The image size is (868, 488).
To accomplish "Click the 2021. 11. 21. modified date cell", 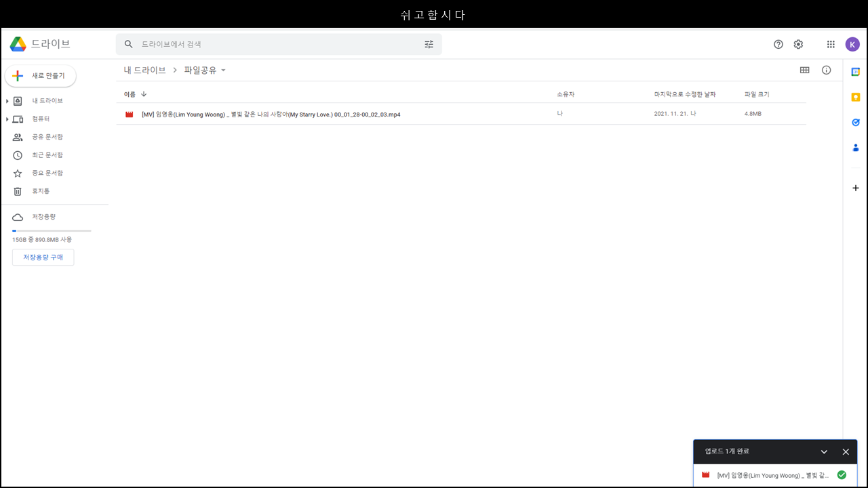I will pyautogui.click(x=675, y=114).
